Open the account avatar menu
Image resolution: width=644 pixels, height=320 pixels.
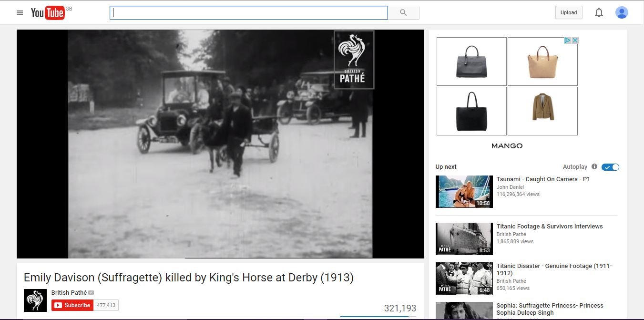pyautogui.click(x=622, y=12)
